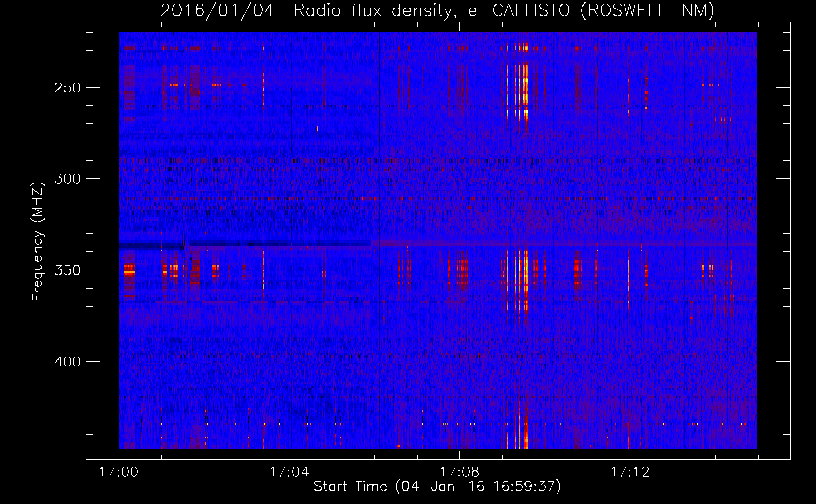Click the 17:00 time tick label
The height and width of the screenshot is (504, 816).
pos(119,472)
